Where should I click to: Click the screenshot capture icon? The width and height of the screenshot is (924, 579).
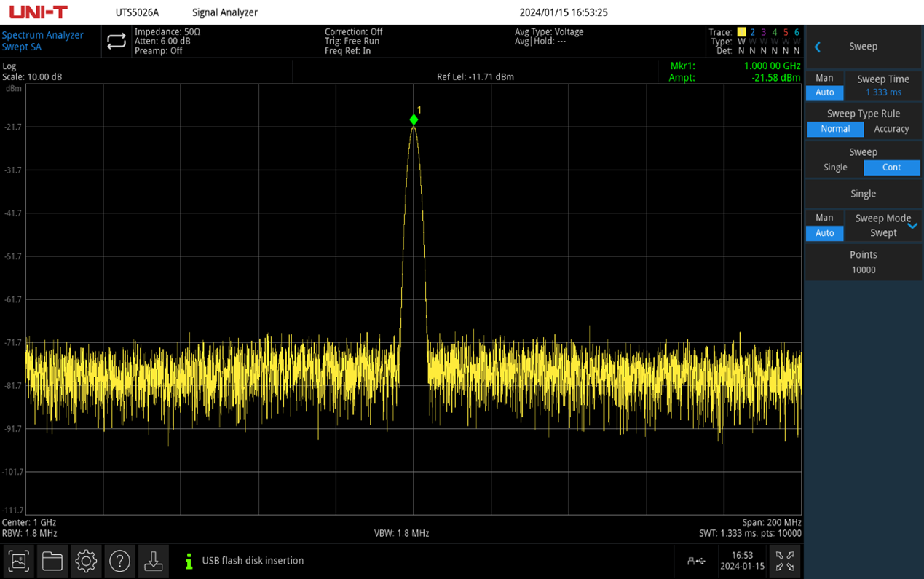point(19,561)
